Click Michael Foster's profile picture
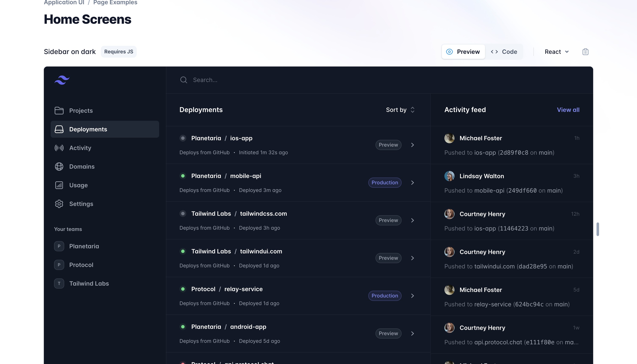 click(449, 138)
